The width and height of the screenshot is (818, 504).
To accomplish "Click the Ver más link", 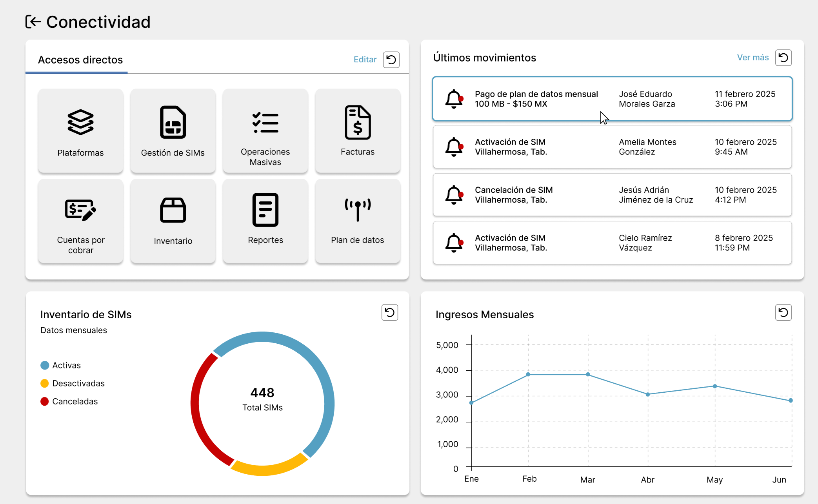I will [x=753, y=58].
